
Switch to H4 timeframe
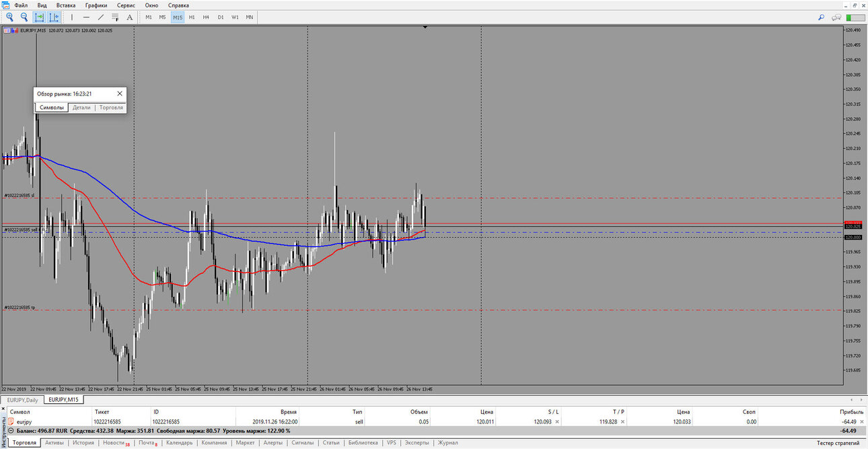pos(206,17)
